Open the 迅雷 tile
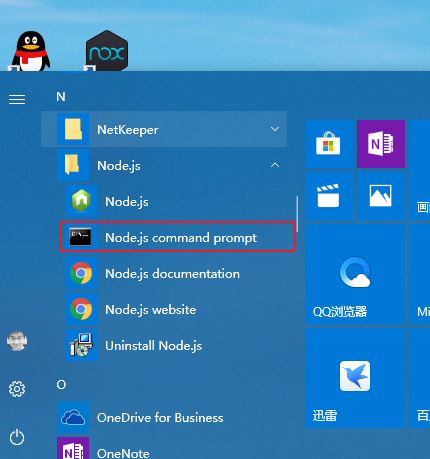The image size is (430, 459). [x=355, y=378]
